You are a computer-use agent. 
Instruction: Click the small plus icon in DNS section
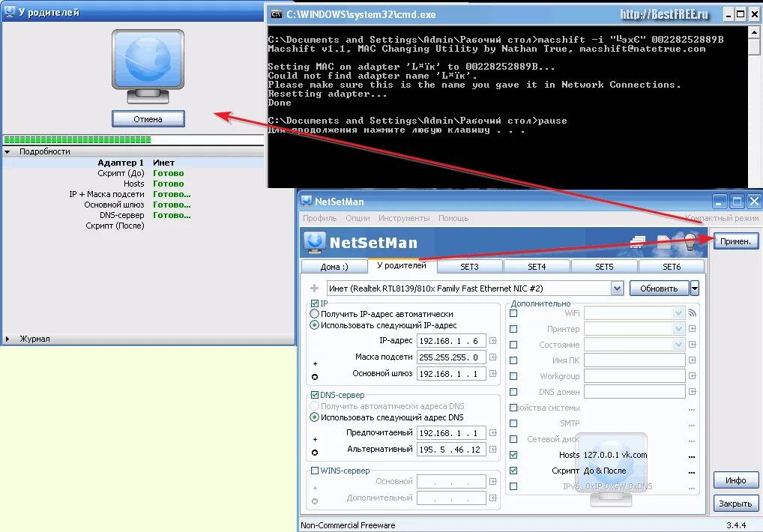tap(315, 440)
